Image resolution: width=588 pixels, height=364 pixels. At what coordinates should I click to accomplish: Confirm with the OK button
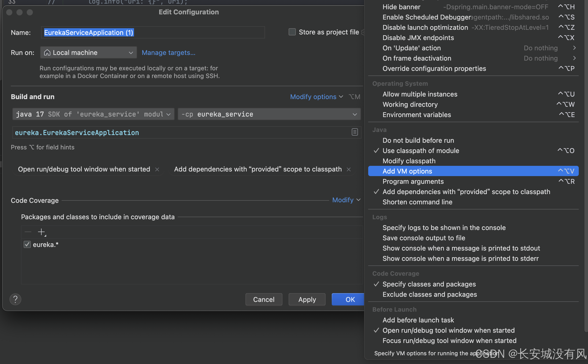[348, 299]
